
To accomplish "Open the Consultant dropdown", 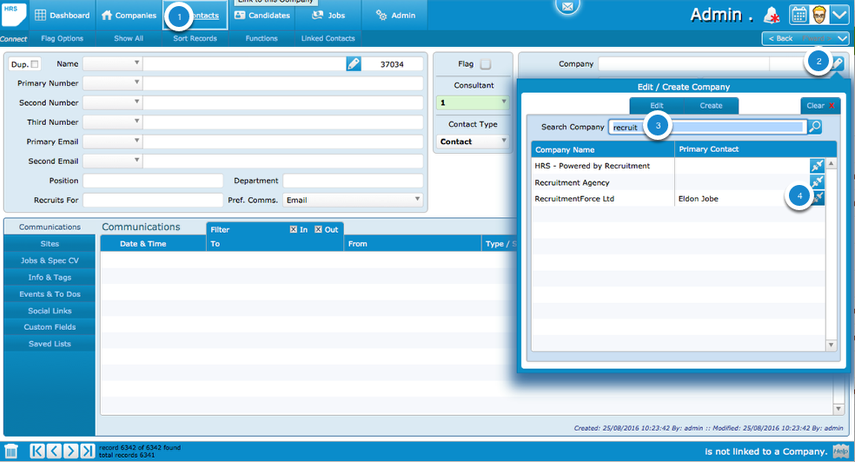I will (473, 103).
